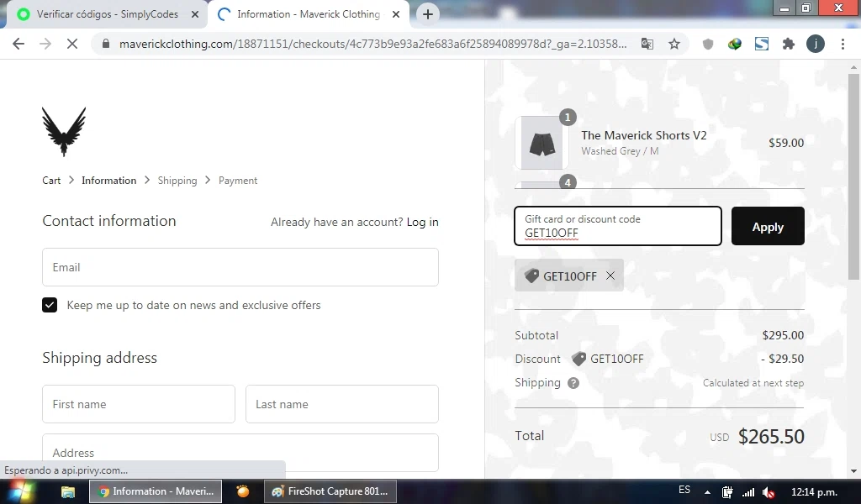Open the muted volume tray icon
Viewport: 861px width, 504px height.
coord(769,492)
